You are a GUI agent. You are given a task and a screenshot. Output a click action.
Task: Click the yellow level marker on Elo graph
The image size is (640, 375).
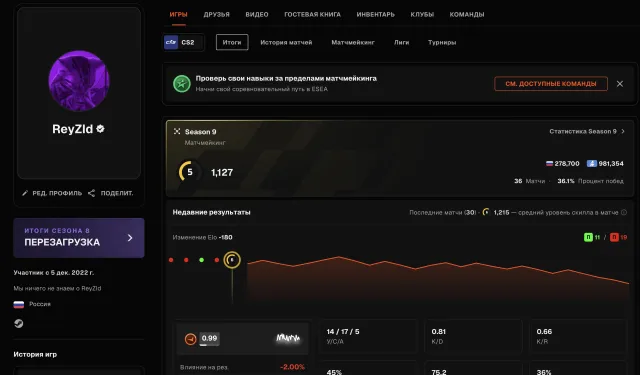(232, 260)
